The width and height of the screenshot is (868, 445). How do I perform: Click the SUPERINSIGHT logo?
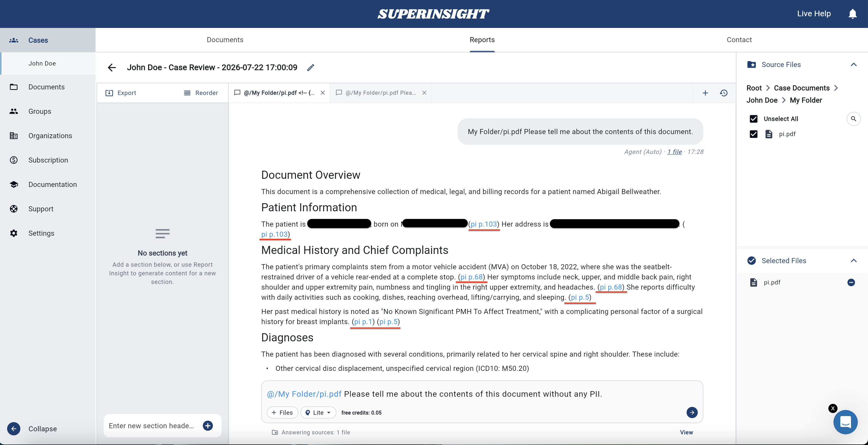433,14
